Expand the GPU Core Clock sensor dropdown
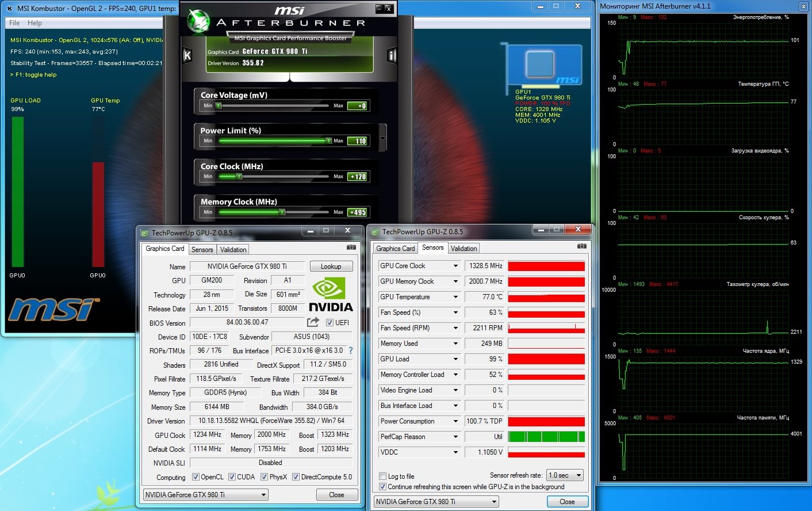 pyautogui.click(x=455, y=266)
